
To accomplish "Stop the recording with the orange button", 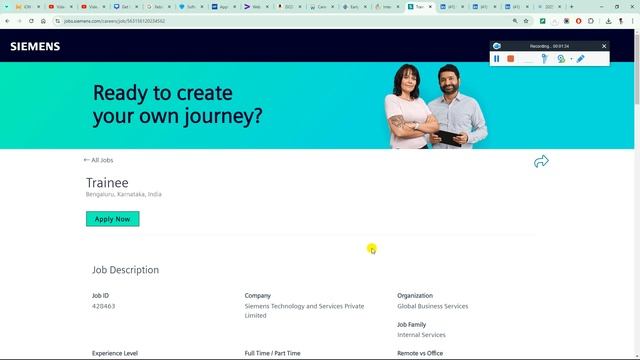I will click(x=510, y=59).
